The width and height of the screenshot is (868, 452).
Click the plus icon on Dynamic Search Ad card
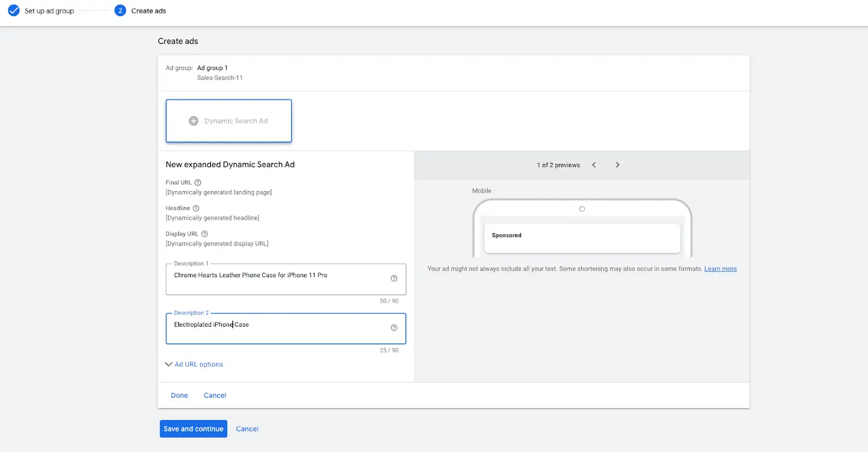[194, 121]
